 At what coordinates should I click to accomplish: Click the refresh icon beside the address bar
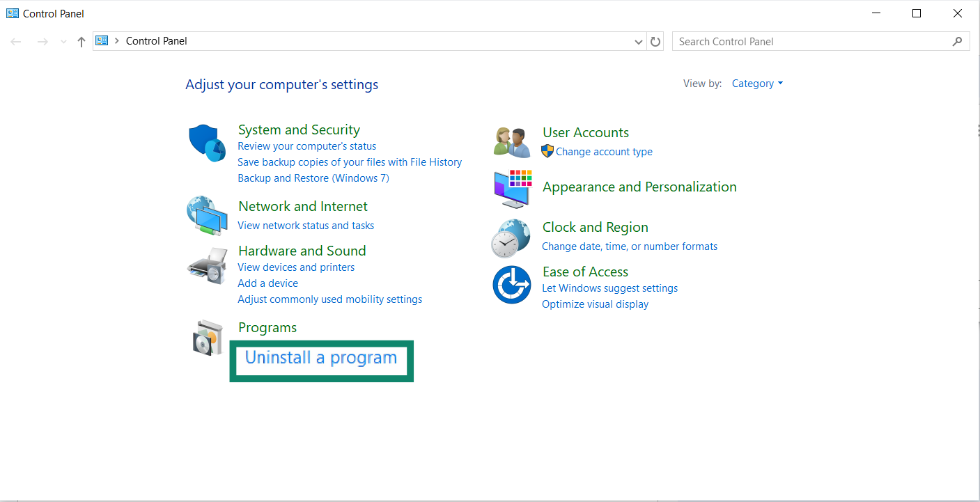(655, 41)
